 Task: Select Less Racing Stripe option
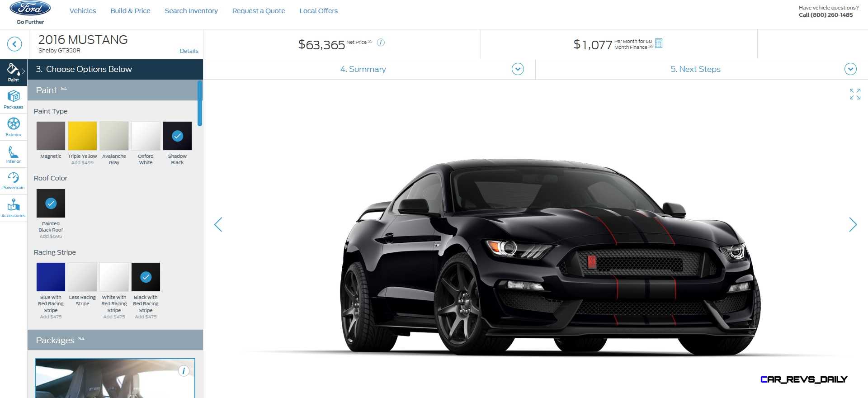coord(82,277)
